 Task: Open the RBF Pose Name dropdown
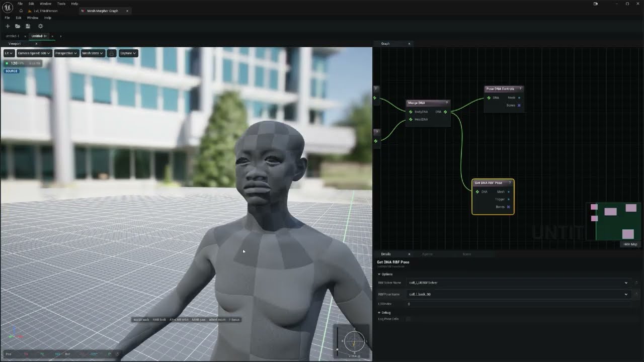click(518, 294)
